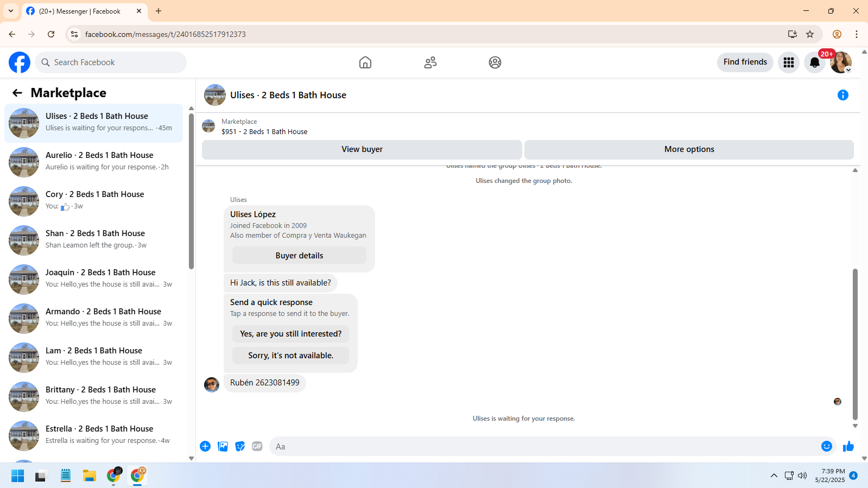Click the 'Rubén 2623081499' message

pyautogui.click(x=265, y=383)
